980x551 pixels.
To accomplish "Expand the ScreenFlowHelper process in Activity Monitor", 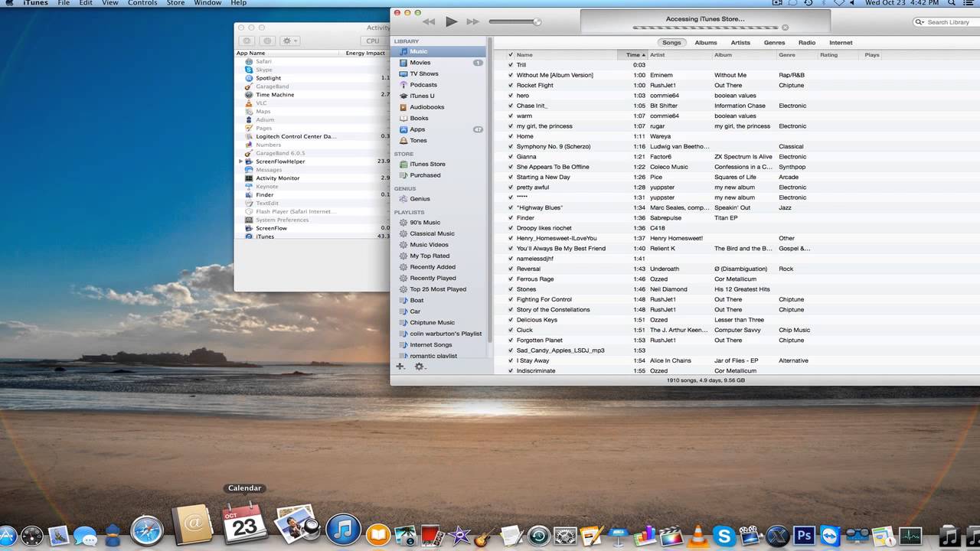I will [241, 161].
